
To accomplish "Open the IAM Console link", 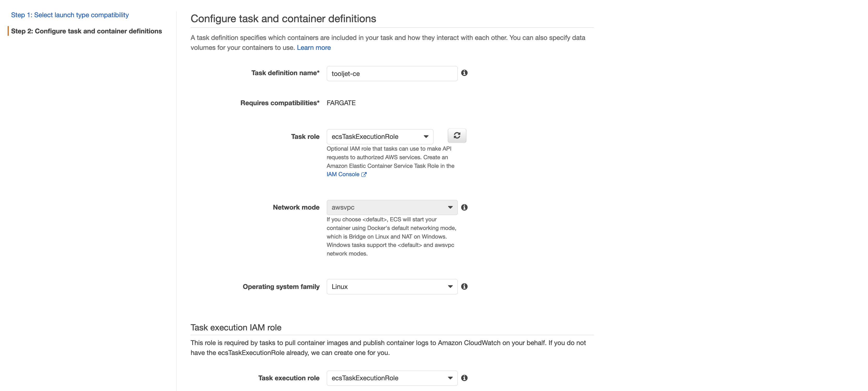I will (x=343, y=174).
